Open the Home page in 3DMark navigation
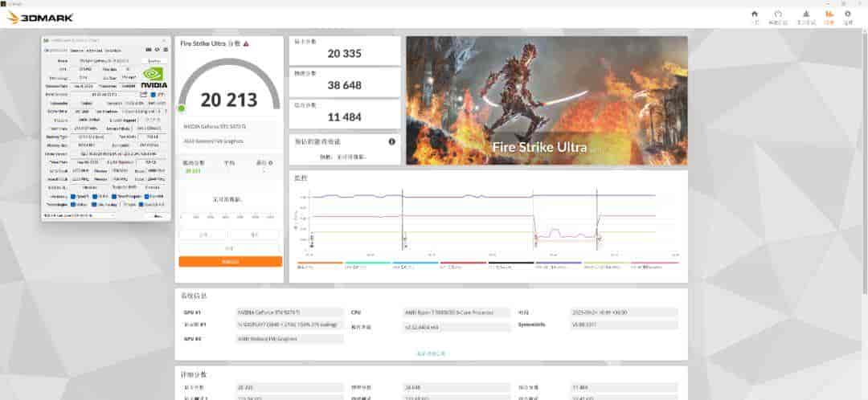 click(755, 17)
